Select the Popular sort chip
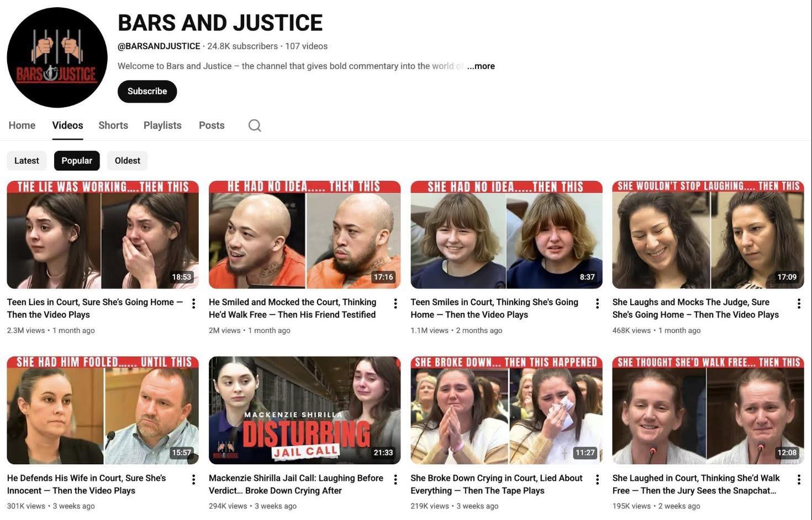This screenshot has width=812, height=520. point(77,161)
